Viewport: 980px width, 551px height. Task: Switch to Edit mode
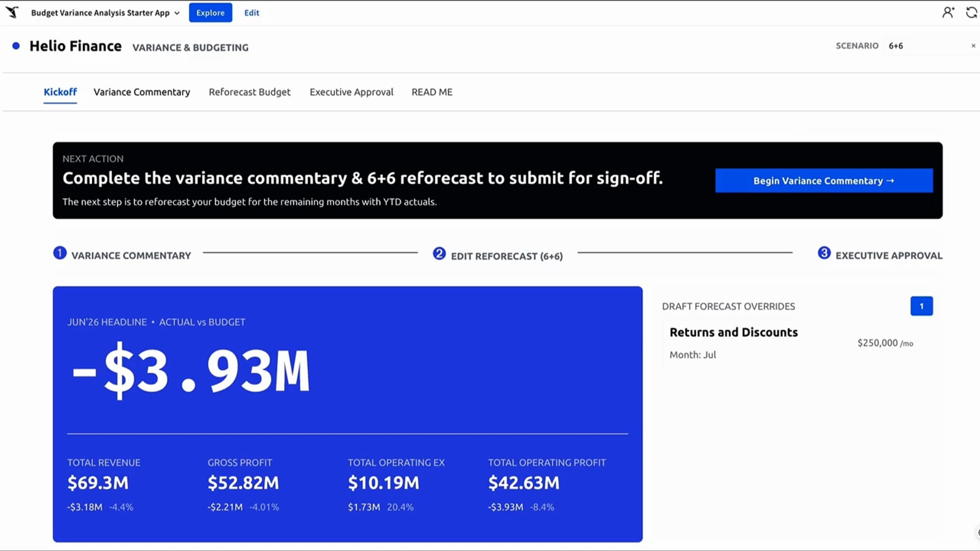(x=251, y=13)
